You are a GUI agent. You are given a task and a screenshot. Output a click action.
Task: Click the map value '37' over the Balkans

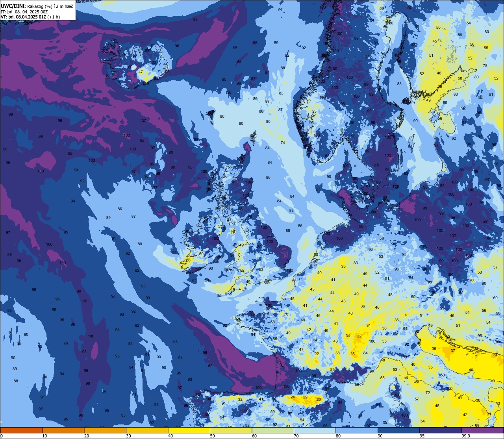tap(453, 351)
